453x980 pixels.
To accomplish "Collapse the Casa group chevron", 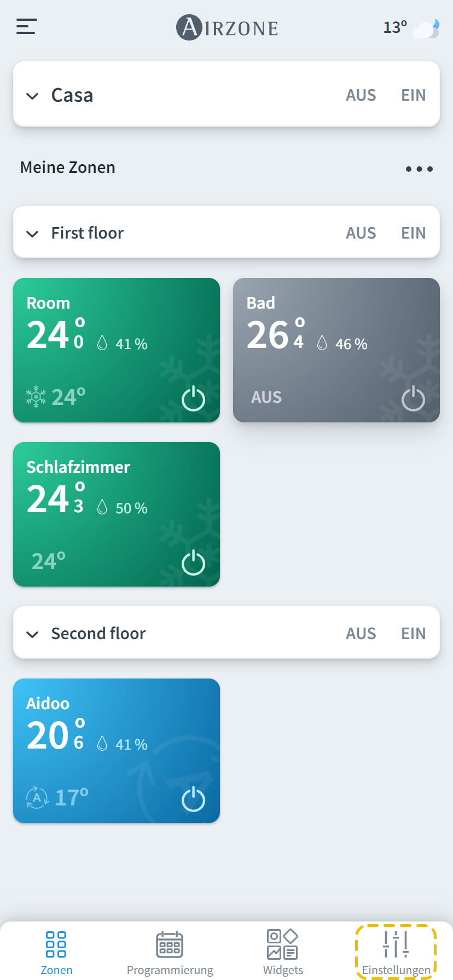I will [33, 96].
